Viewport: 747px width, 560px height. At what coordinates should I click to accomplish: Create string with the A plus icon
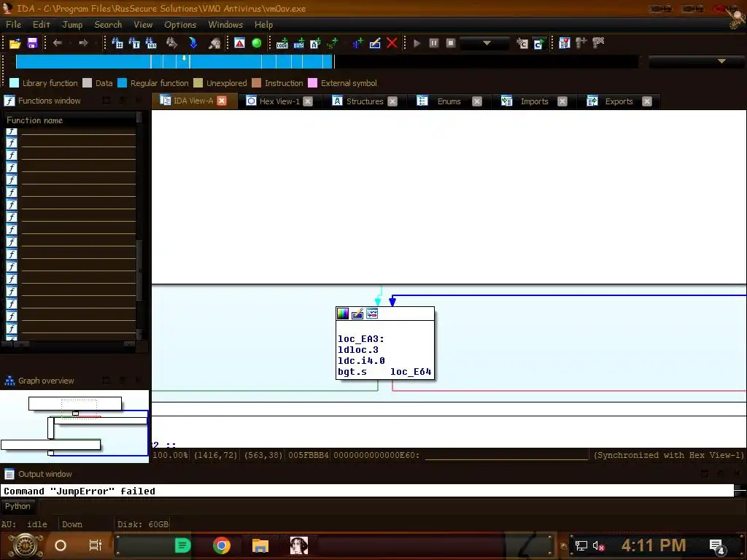click(315, 43)
